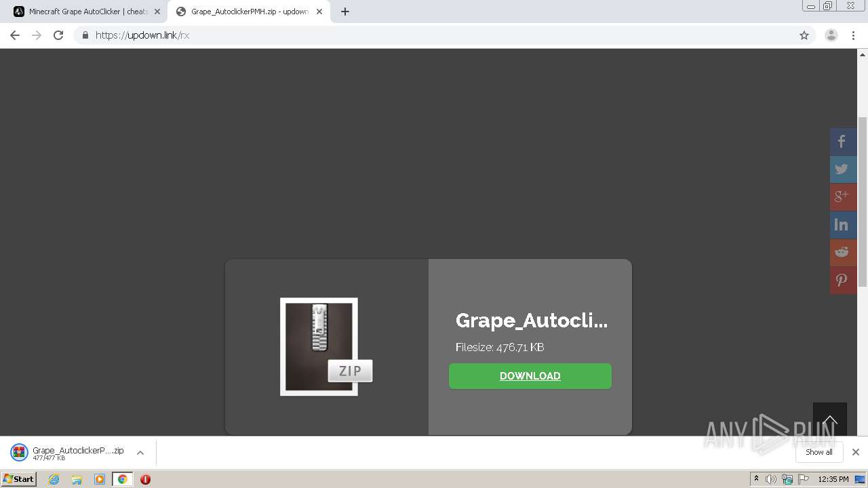The image size is (868, 488).
Task: Reload the page
Action: coord(58,35)
